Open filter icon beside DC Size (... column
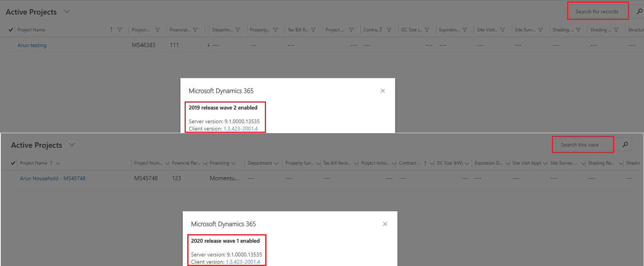This screenshot has height=266, width=644. tap(427, 30)
